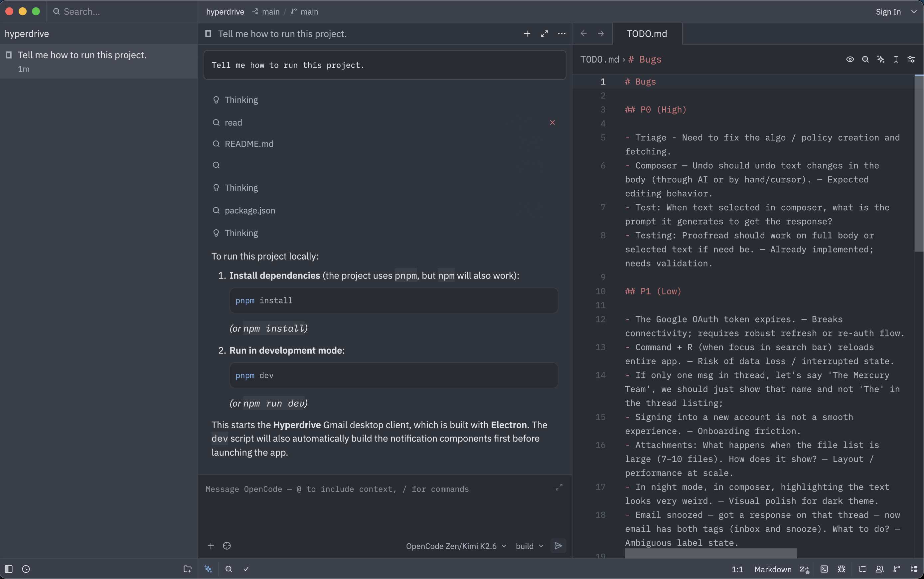924x579 pixels.
Task: Click cursor position 1:1 in the status bar
Action: point(737,569)
